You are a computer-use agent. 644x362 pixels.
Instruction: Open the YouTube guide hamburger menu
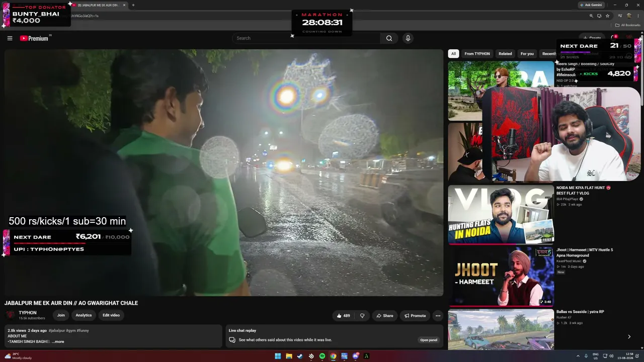click(x=10, y=38)
